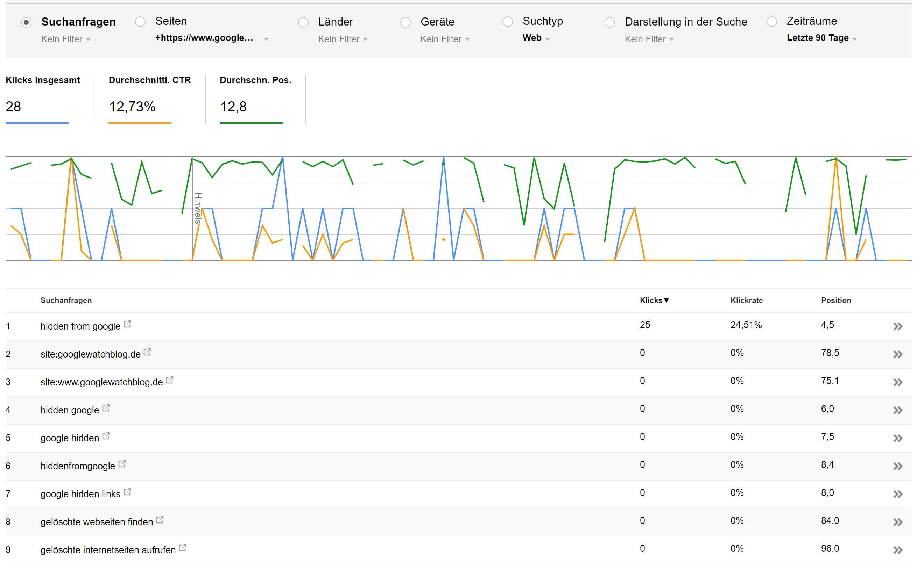
Task: Sort table by Position column header
Action: click(836, 301)
